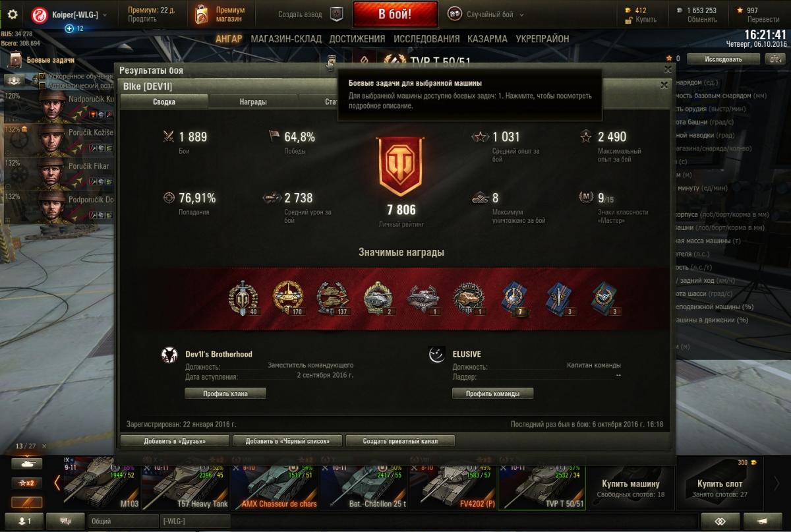Toggle the orange-stripe favorites filter
The image size is (791, 532).
pos(26,503)
